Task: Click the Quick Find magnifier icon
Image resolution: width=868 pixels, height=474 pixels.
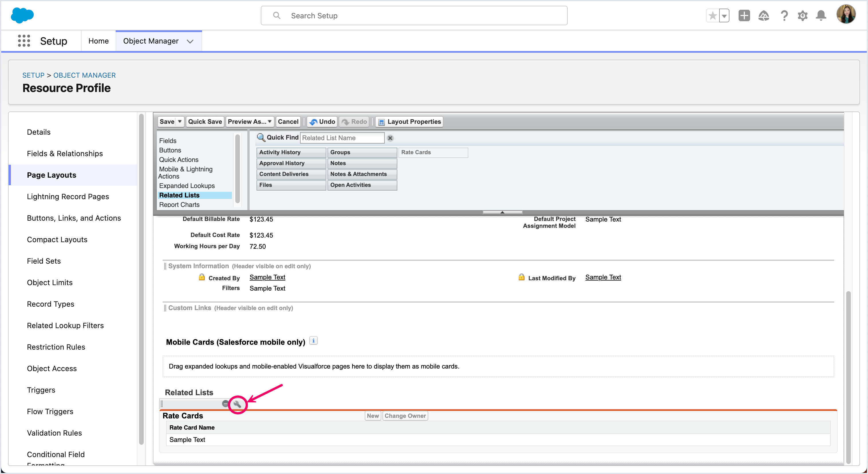Action: [261, 137]
